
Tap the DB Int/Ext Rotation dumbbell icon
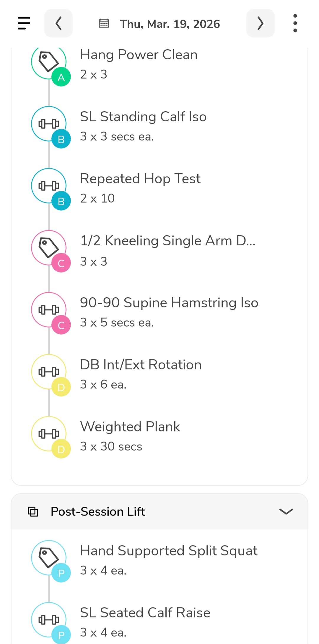(49, 371)
